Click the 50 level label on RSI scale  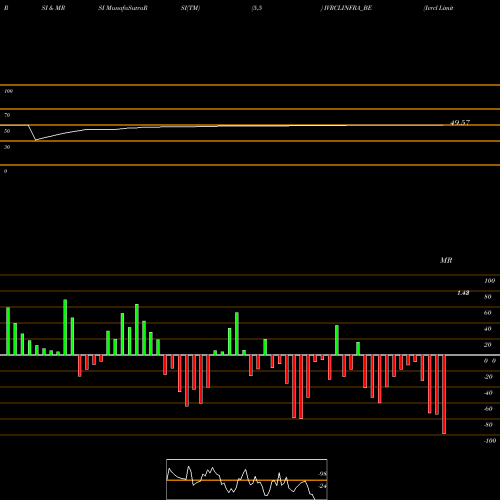click(x=7, y=131)
